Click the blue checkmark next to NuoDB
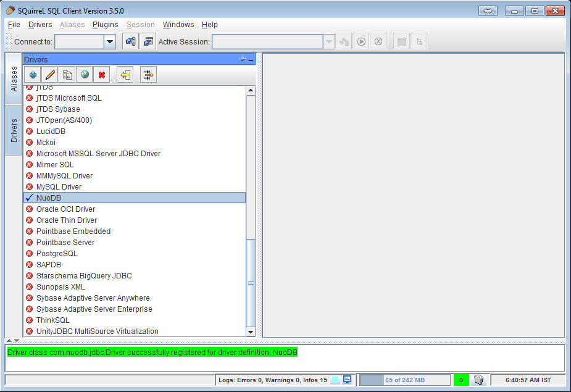 coord(30,198)
